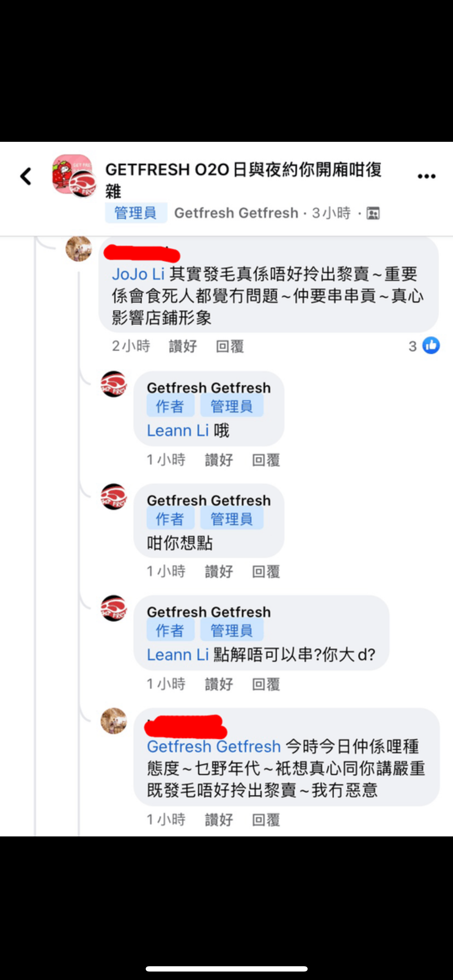Viewport: 453px width, 980px height.
Task: Tap the blue like reaction icon
Action: 431,345
